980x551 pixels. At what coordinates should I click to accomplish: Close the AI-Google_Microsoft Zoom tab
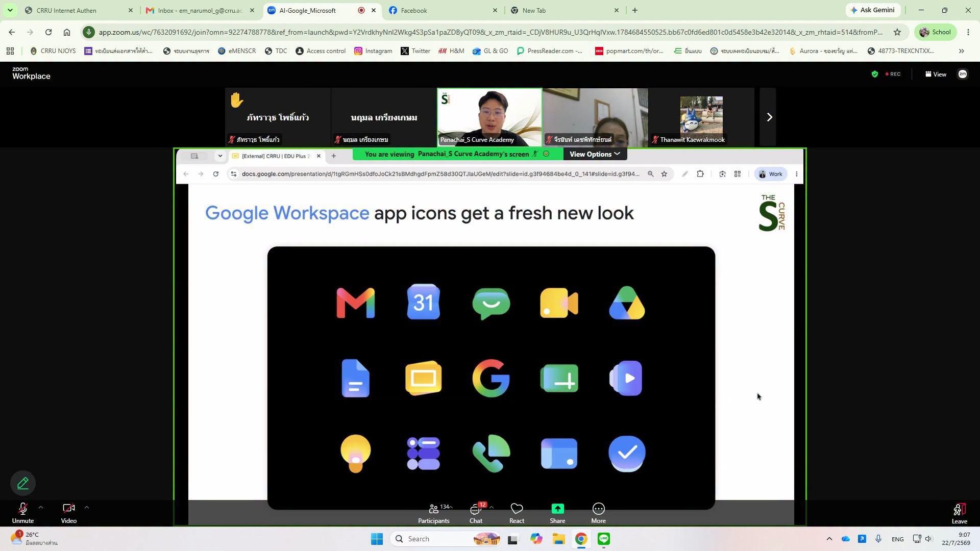click(x=374, y=10)
